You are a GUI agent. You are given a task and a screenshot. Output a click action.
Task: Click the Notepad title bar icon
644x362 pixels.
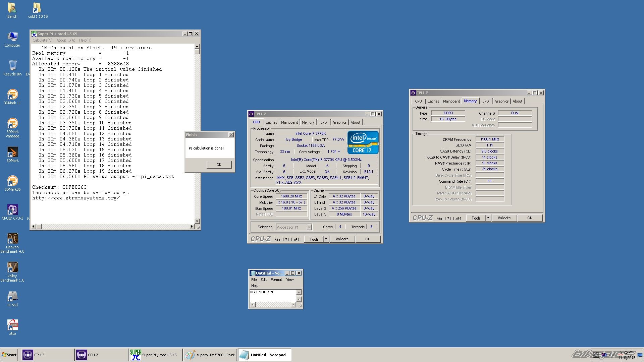tap(253, 273)
